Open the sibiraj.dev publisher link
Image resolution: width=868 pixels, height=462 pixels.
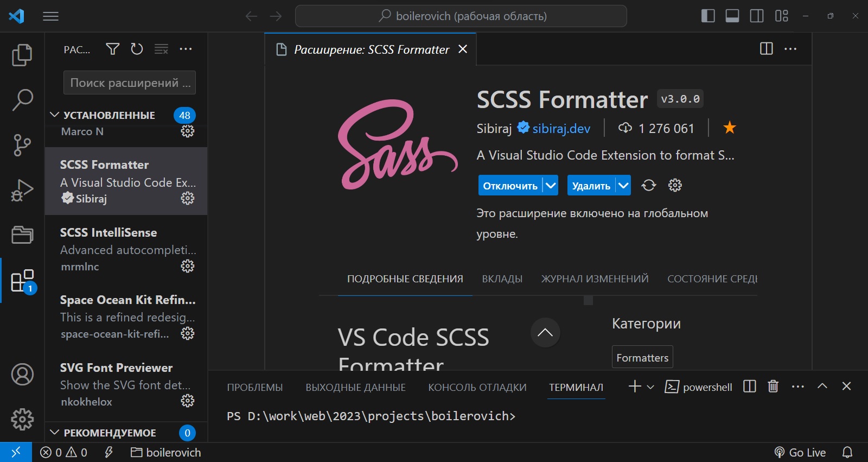tap(561, 129)
